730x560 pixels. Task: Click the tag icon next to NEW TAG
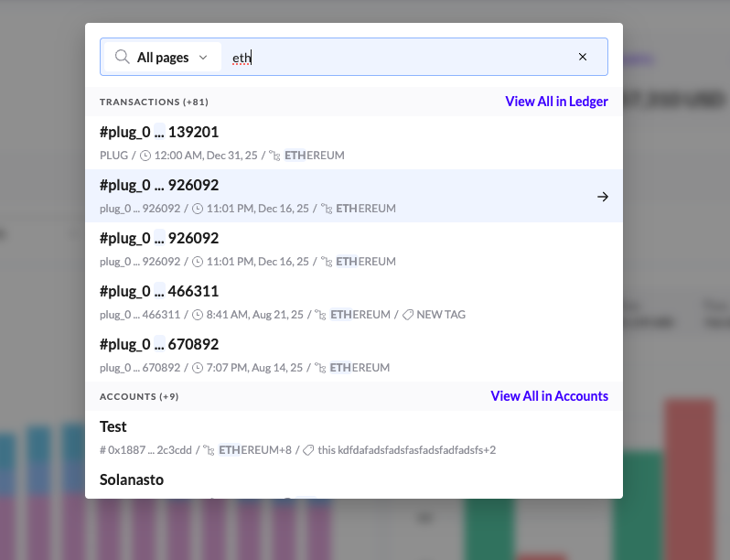tap(408, 315)
